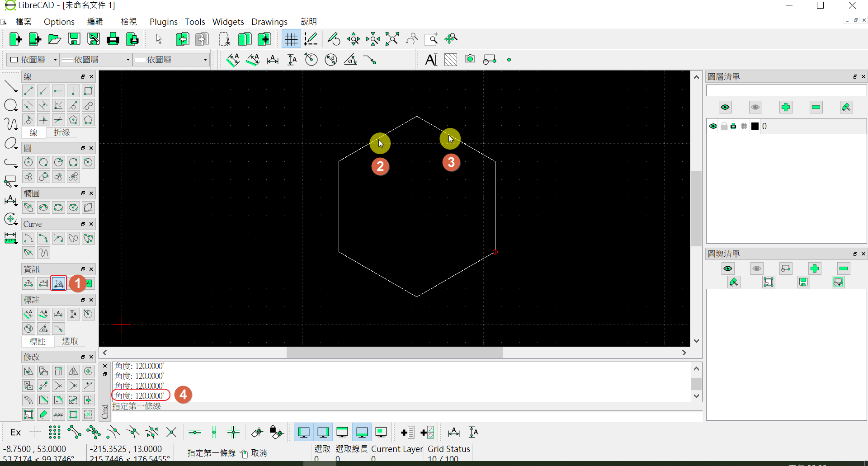The image size is (868, 466).
Task: Create a hatch fill
Action: pyautogui.click(x=451, y=60)
